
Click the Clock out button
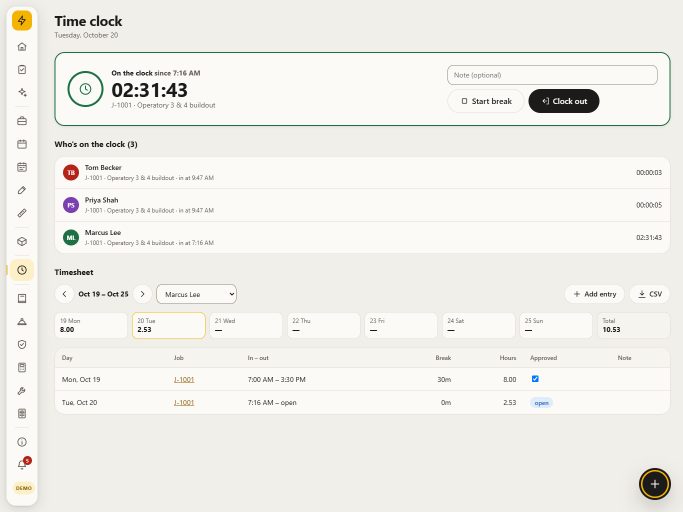[564, 101]
